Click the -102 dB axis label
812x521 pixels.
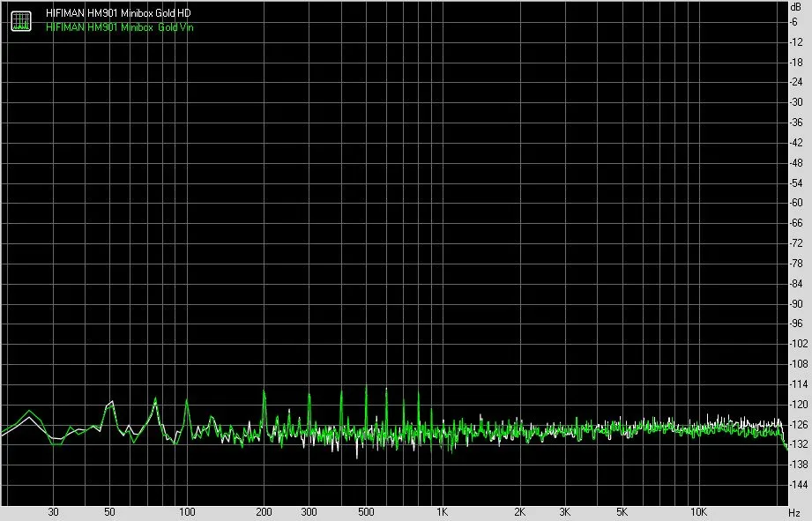point(798,344)
